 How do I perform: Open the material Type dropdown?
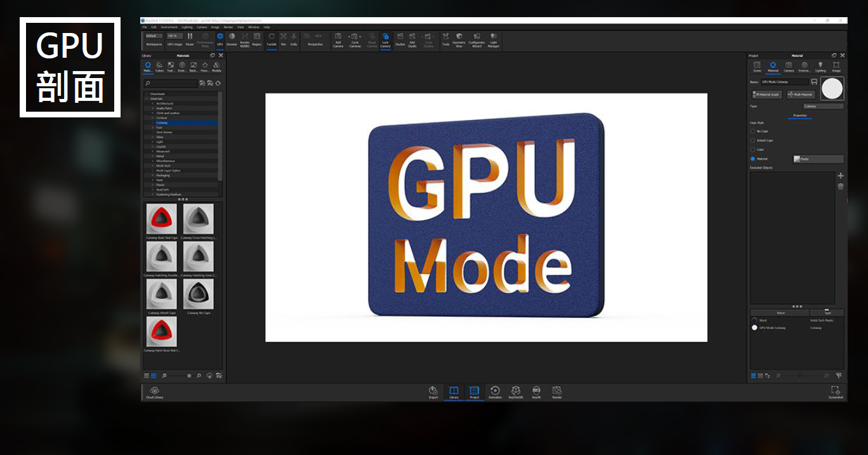pyautogui.click(x=824, y=107)
